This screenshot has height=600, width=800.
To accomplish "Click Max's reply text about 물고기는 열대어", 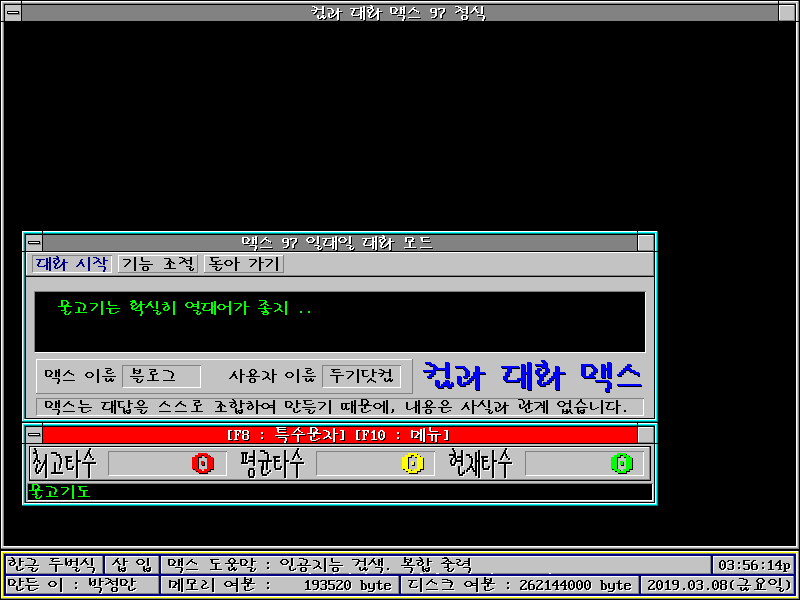I will coord(185,308).
